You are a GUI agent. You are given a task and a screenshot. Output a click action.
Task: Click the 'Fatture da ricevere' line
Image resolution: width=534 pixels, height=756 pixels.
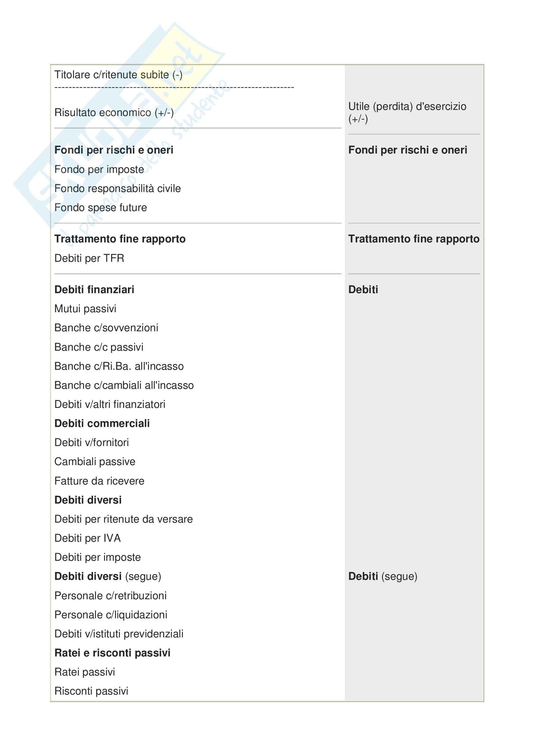tap(99, 481)
